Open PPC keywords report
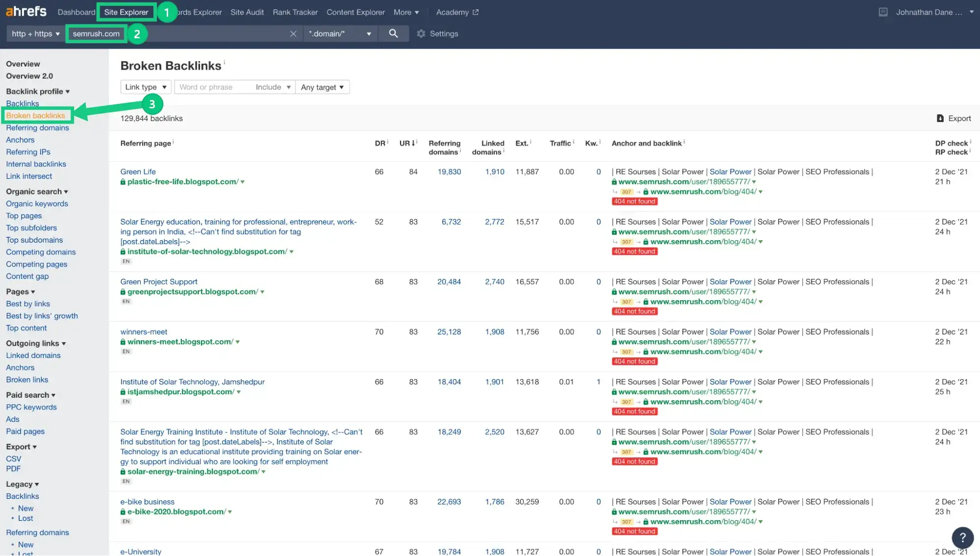 click(31, 407)
